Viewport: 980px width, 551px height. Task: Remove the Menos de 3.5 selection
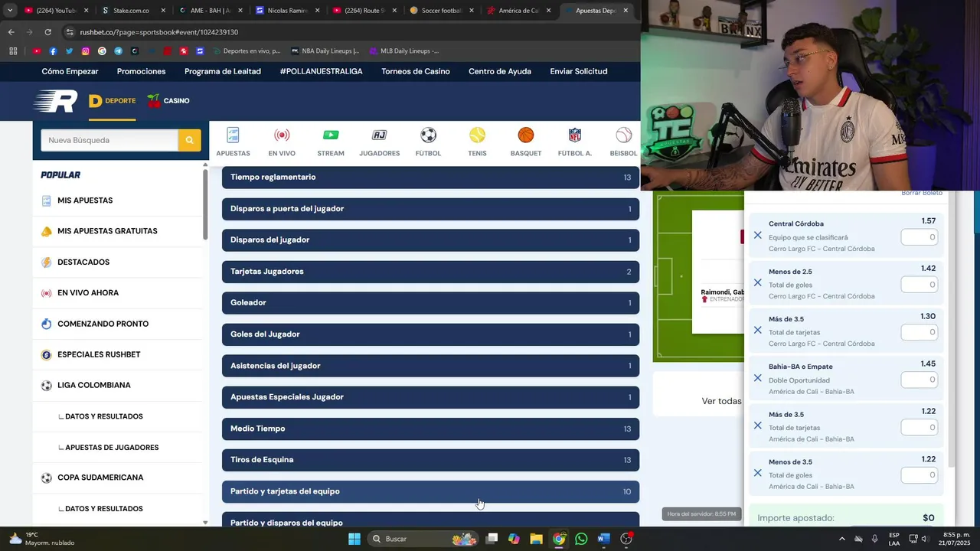(x=757, y=473)
